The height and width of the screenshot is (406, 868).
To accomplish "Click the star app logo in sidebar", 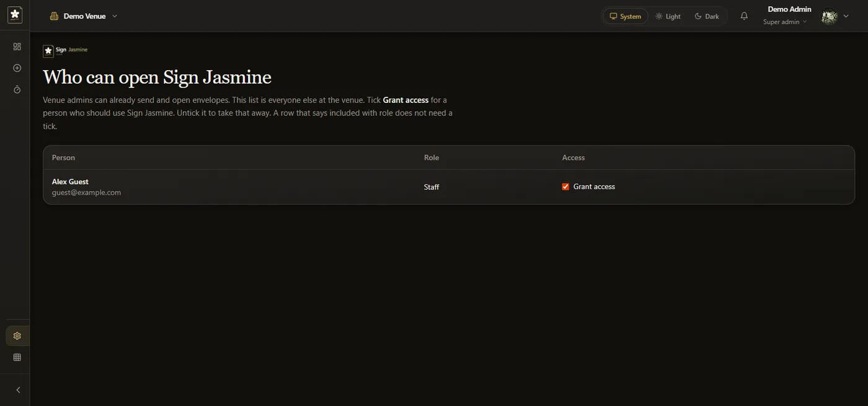I will click(15, 15).
